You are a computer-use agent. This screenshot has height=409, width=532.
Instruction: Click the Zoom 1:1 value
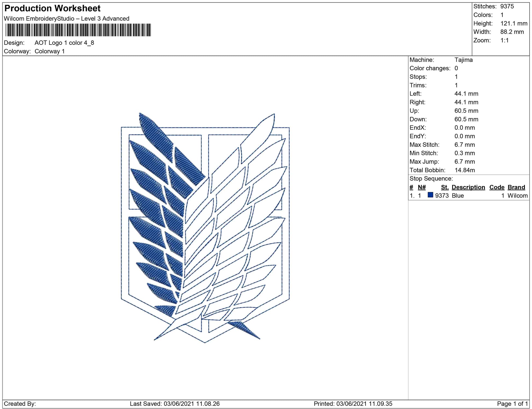(504, 40)
